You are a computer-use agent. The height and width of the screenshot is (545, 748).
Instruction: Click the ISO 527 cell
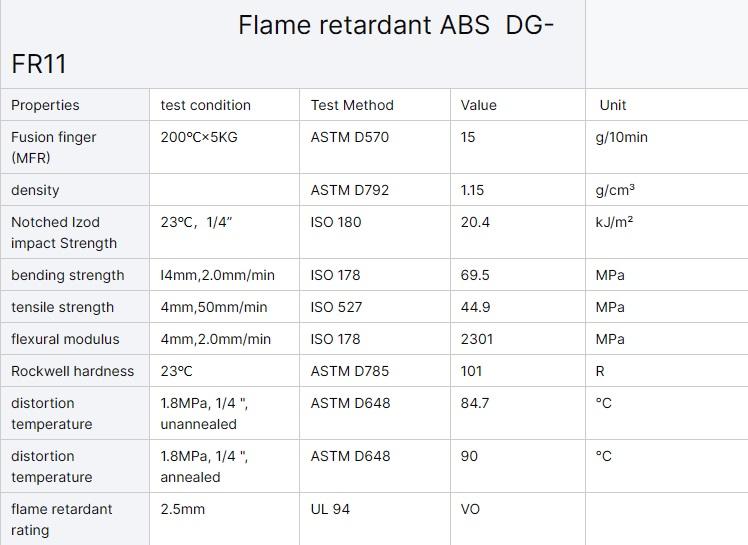(336, 307)
